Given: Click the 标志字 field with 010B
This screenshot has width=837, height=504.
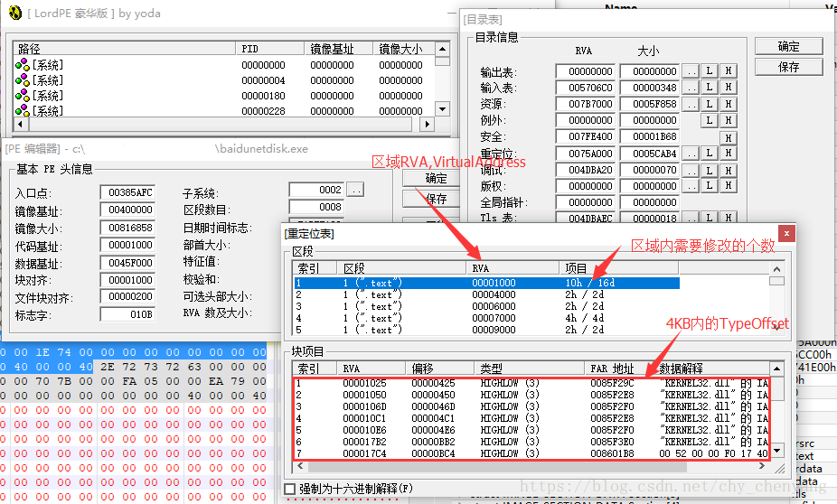Looking at the screenshot, I should (127, 314).
